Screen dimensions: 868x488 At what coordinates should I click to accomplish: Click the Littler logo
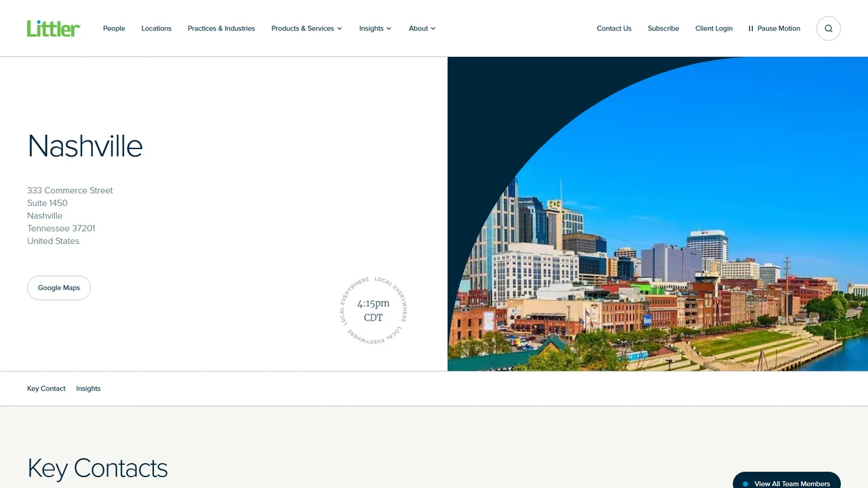tap(54, 28)
